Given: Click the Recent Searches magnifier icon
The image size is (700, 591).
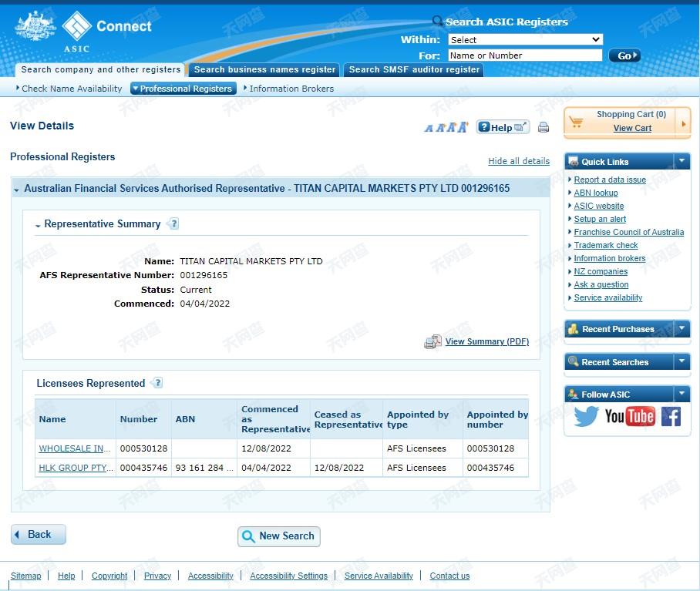Looking at the screenshot, I should [574, 361].
